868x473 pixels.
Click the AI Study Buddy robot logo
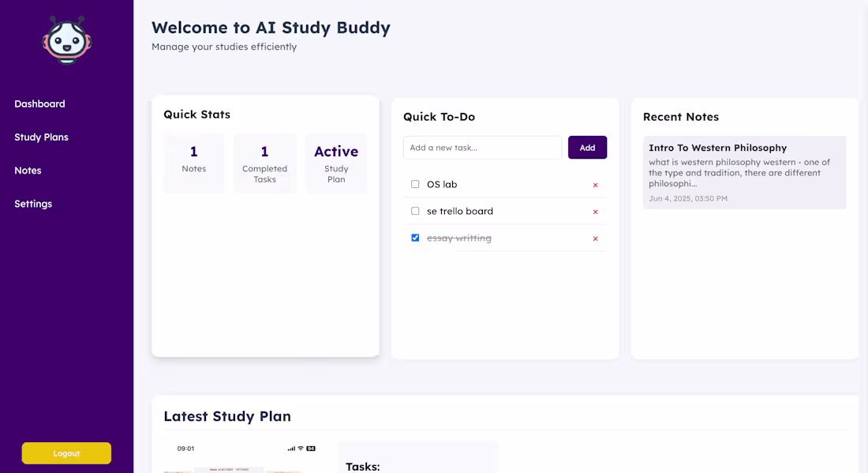click(66, 38)
